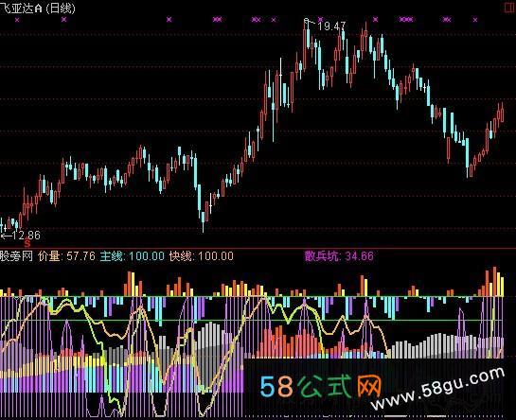The image size is (516, 420).
Task: Switch period via the (日线) label
Action: pyautogui.click(x=61, y=8)
